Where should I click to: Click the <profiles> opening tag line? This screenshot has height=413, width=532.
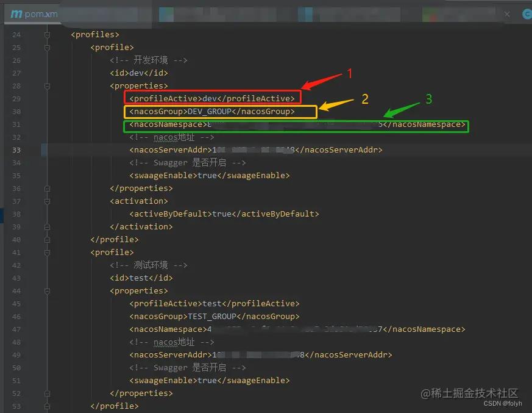click(x=95, y=35)
